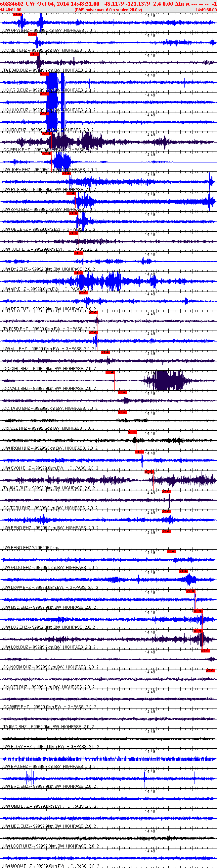Select the UO.FRIS.EHZ station label
The height and width of the screenshot is (868, 217).
pyautogui.click(x=50, y=90)
